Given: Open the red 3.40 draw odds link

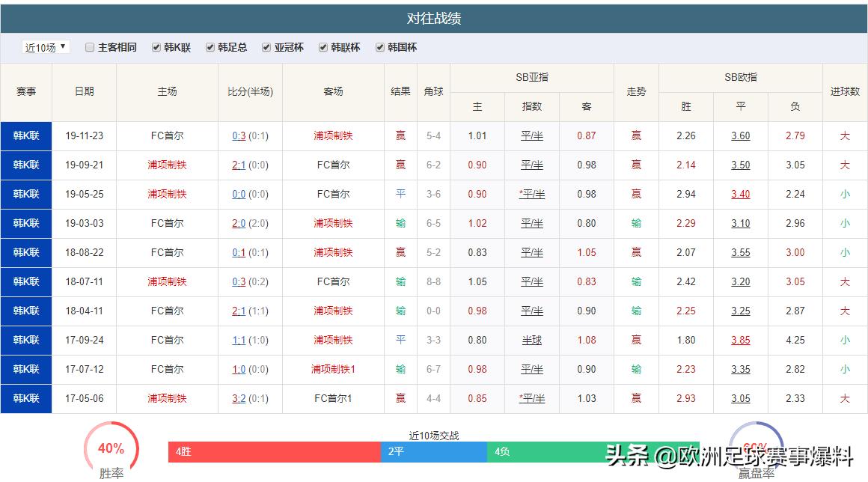Looking at the screenshot, I should [739, 195].
